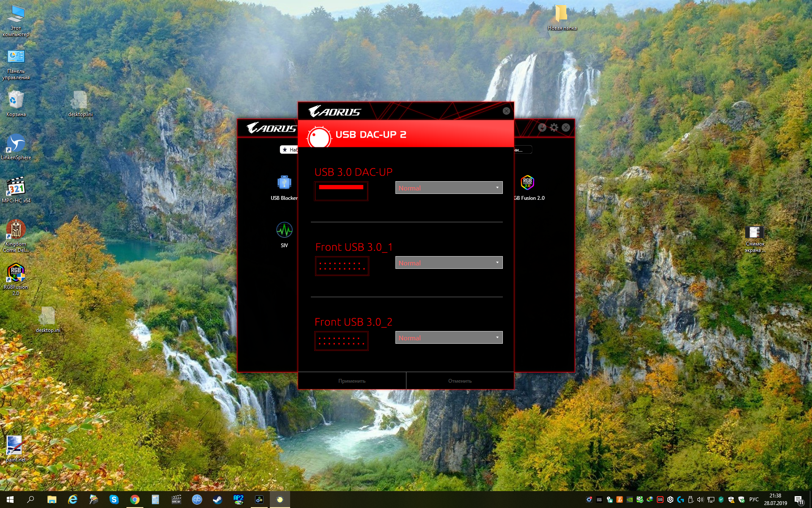
Task: Open qBittorrent from the taskbar
Action: point(197,500)
